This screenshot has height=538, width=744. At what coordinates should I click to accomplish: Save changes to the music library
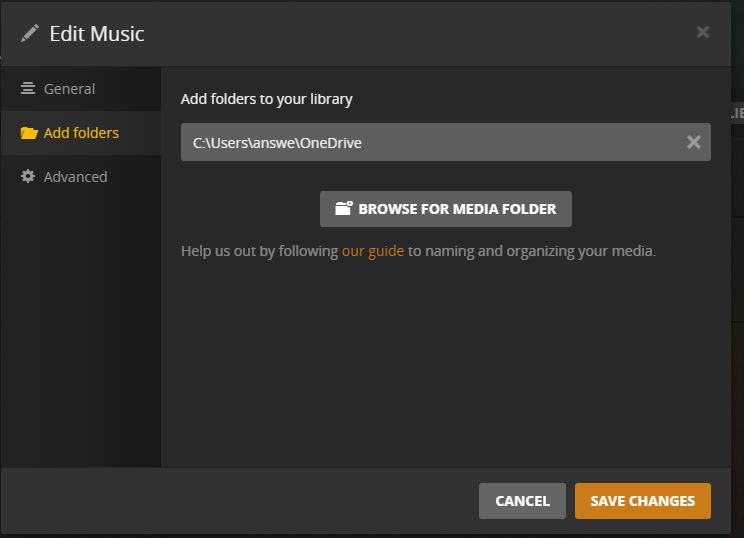click(642, 501)
